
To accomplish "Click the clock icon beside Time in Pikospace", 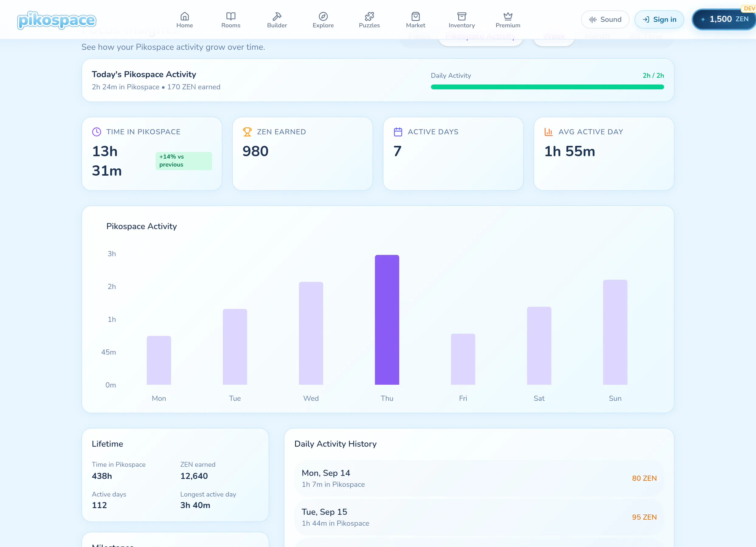I will coord(96,132).
